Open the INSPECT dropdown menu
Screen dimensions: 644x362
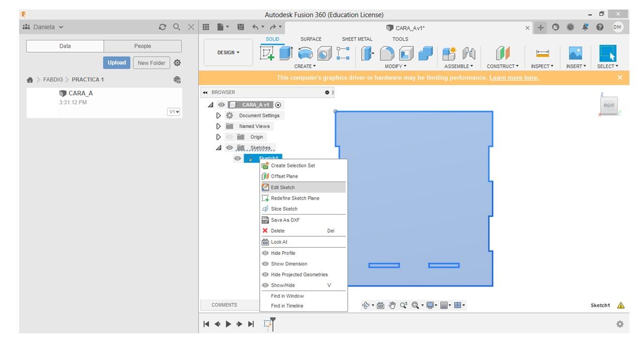point(542,66)
